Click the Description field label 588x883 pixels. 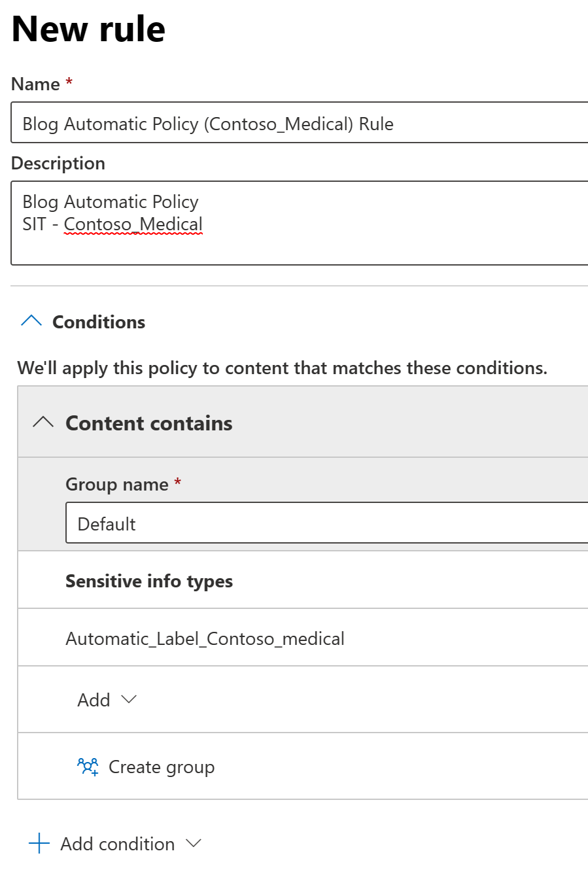coord(58,163)
